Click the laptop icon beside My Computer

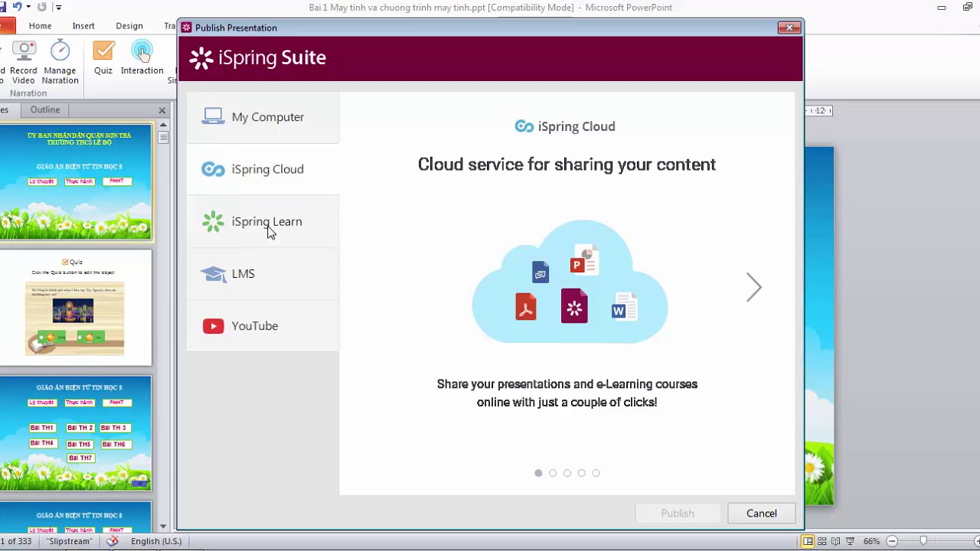[x=213, y=116]
